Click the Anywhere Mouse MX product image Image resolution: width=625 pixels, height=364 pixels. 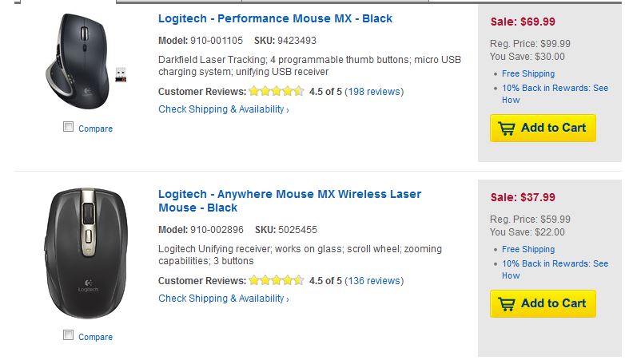click(87, 252)
